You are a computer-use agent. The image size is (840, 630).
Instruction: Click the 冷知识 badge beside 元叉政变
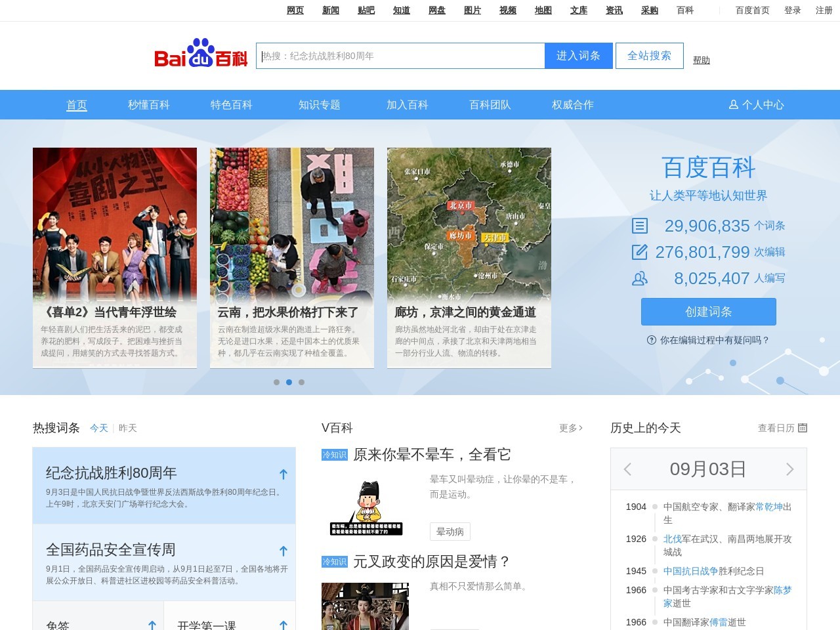coord(335,562)
